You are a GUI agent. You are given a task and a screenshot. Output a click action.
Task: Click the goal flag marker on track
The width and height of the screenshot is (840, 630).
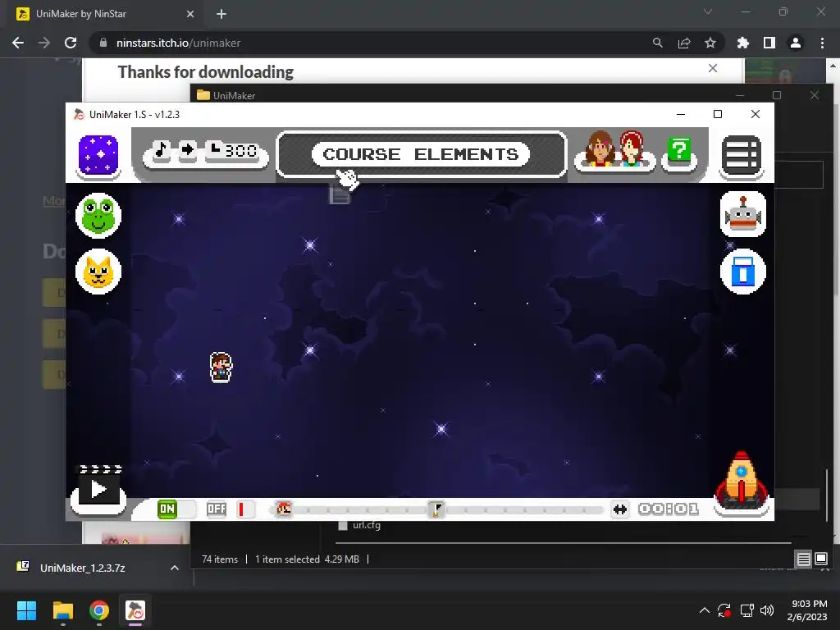pos(436,509)
